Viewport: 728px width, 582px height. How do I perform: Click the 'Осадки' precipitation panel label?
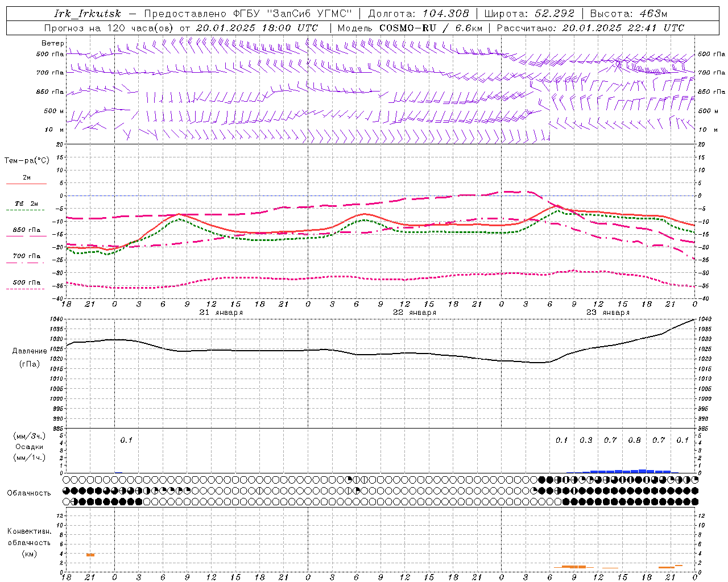click(30, 447)
